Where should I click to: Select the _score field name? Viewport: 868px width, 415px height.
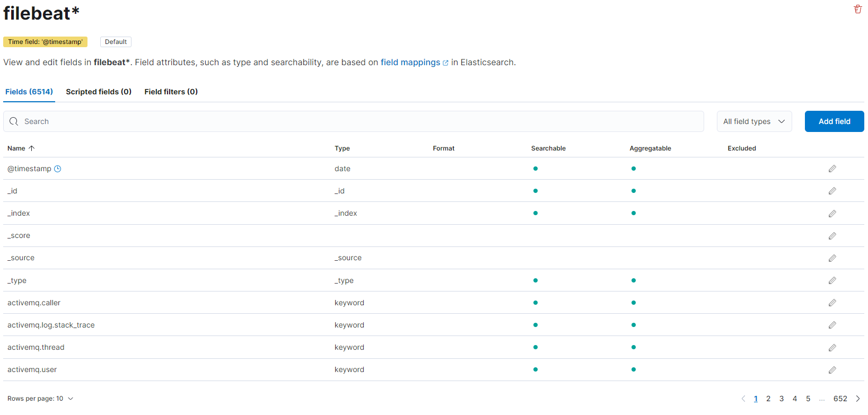19,235
